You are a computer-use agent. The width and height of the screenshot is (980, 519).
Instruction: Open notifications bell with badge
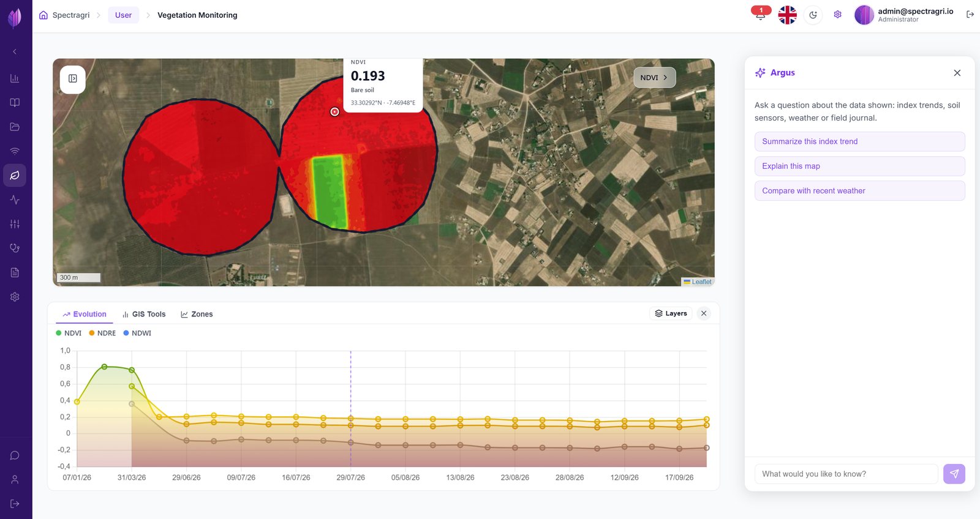[x=761, y=15]
